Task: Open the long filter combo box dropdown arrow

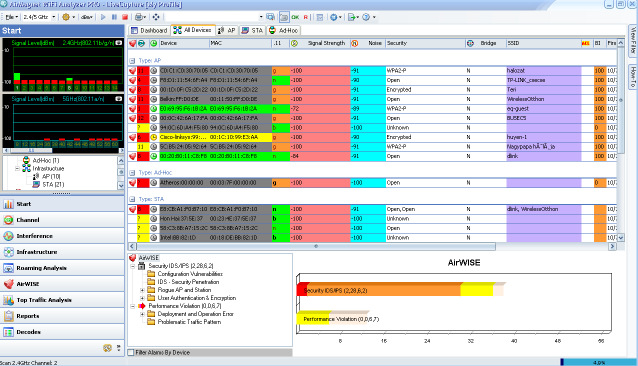Action: pos(261,17)
